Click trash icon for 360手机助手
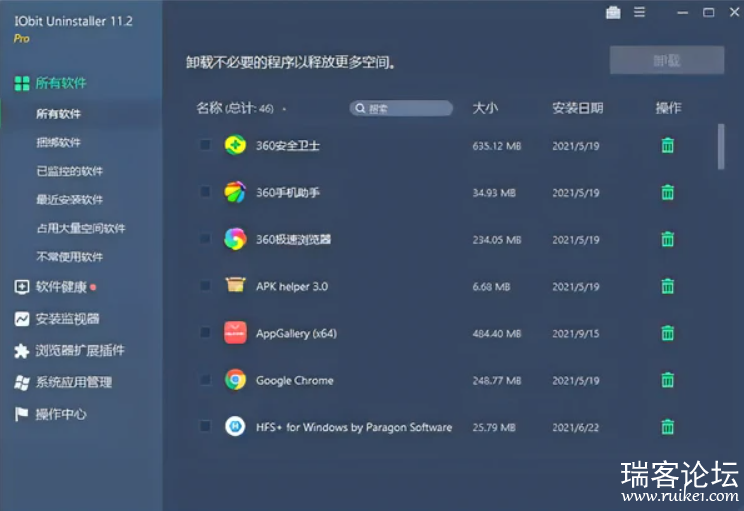744x511 pixels. tap(668, 193)
